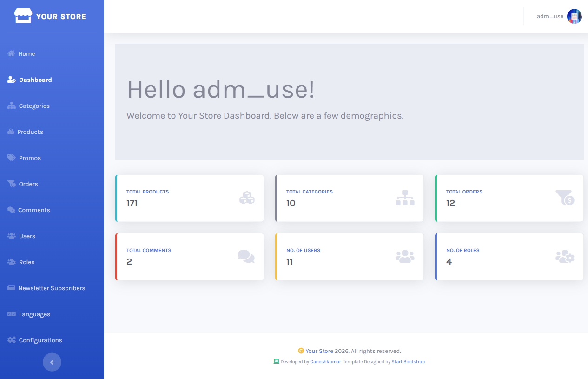
Task: Open Categories from the sidebar
Action: coord(52,106)
